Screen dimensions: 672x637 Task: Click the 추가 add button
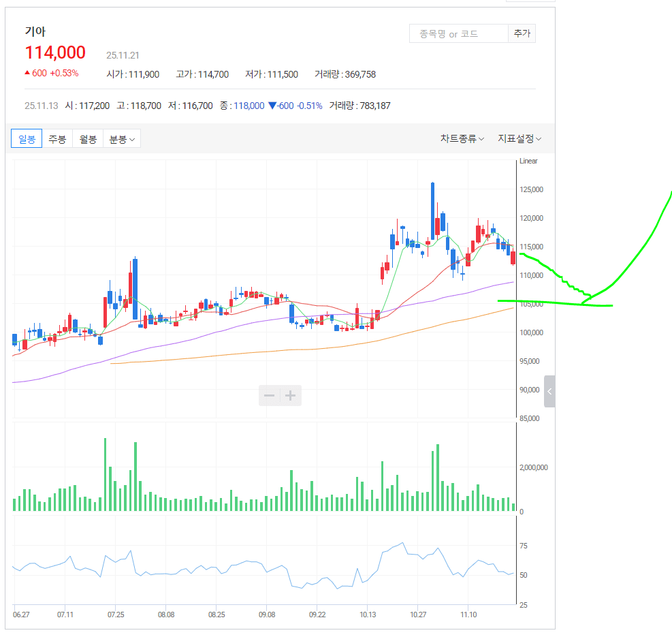click(x=522, y=33)
